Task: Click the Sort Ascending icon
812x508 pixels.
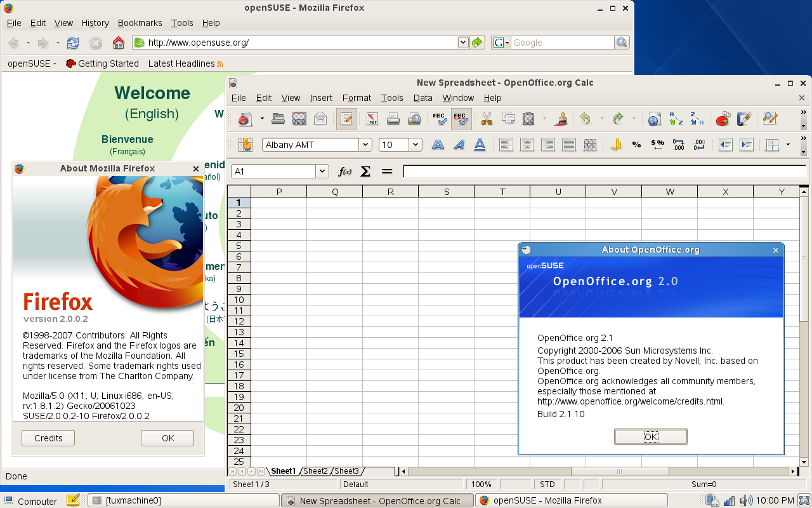Action: (676, 119)
